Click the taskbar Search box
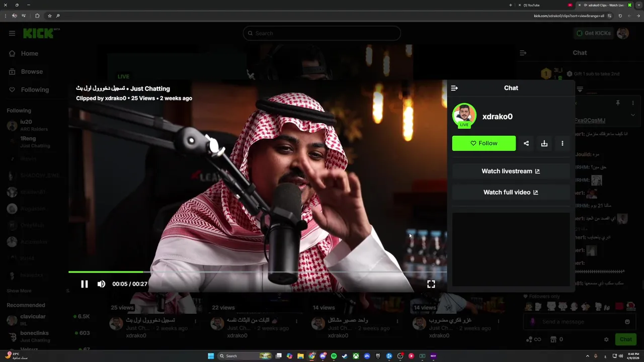This screenshot has width=644, height=362. [x=245, y=356]
